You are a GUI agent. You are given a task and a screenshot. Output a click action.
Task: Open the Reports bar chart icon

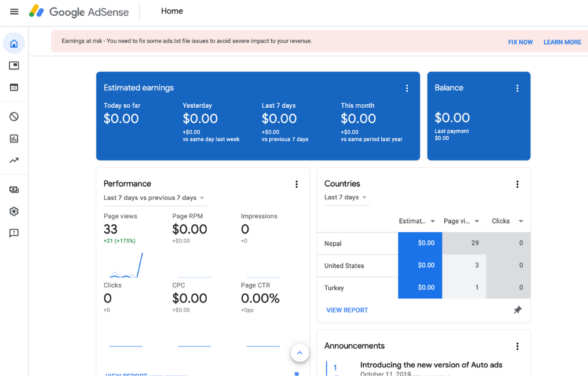pos(14,138)
